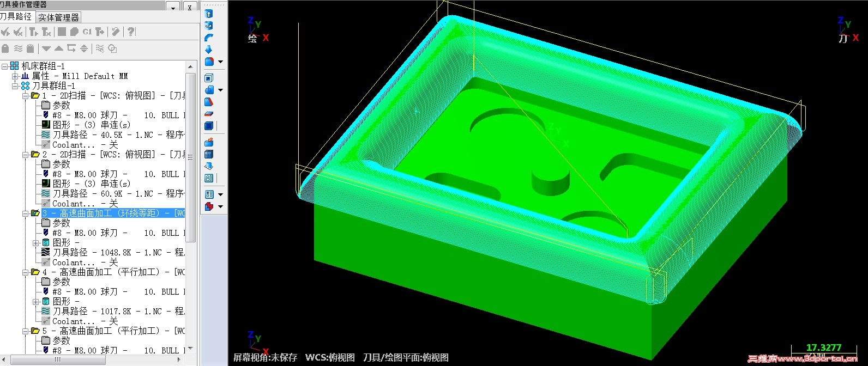
Task: Collapse the 机床群组-1 tree node
Action: coord(5,66)
